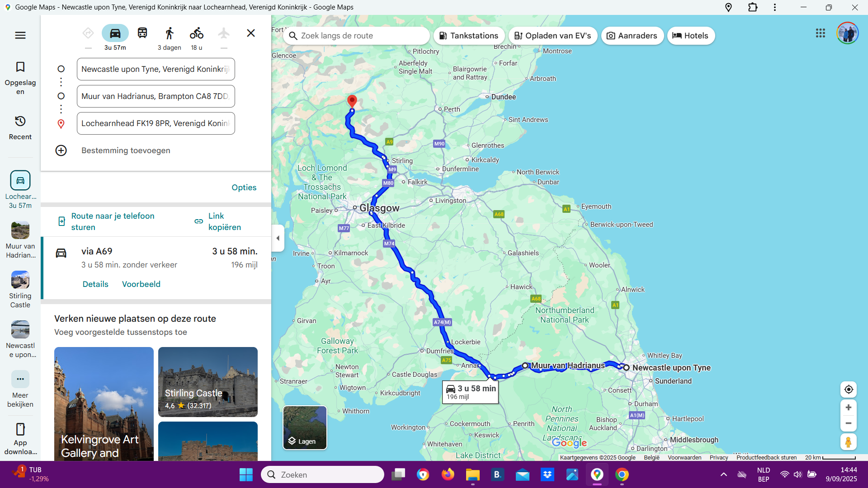Screen dimensions: 868x488
Task: Select the cycling travel mode
Action: click(x=196, y=33)
